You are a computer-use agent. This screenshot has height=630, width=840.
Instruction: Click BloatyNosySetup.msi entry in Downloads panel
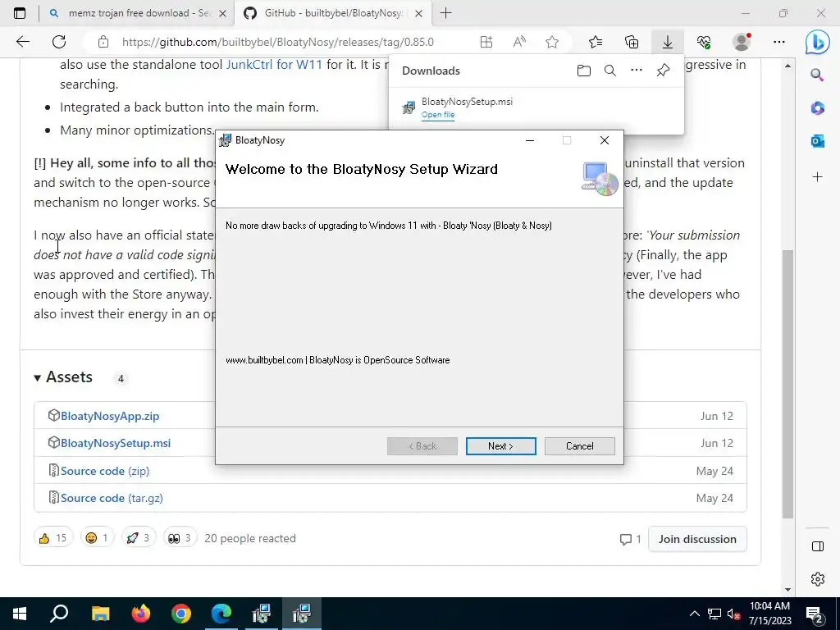[536, 107]
